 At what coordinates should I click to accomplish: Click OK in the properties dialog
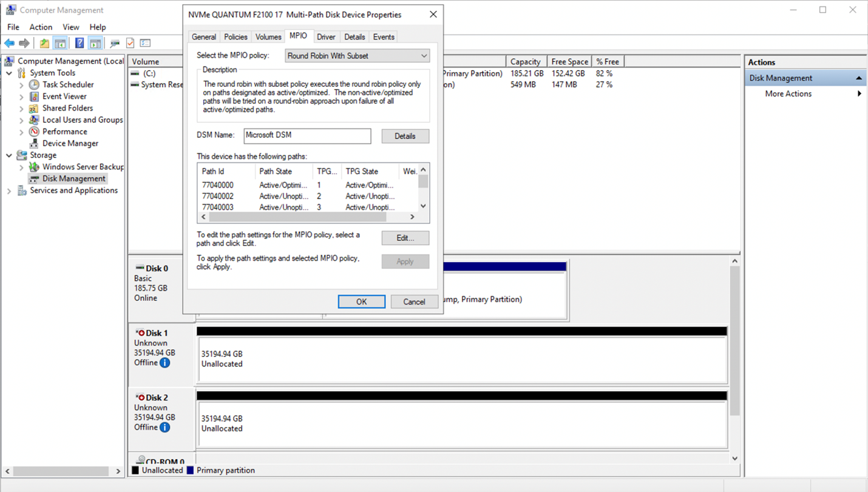362,302
